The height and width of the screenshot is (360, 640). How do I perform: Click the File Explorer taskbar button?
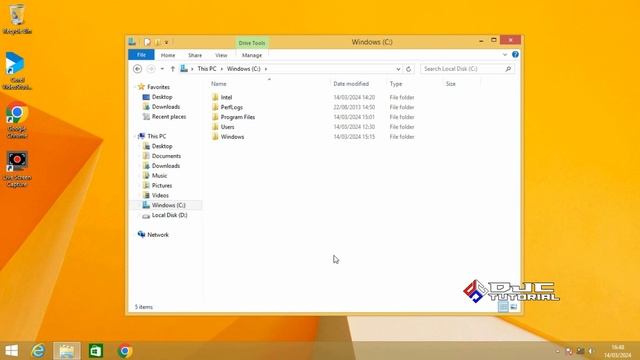67,351
